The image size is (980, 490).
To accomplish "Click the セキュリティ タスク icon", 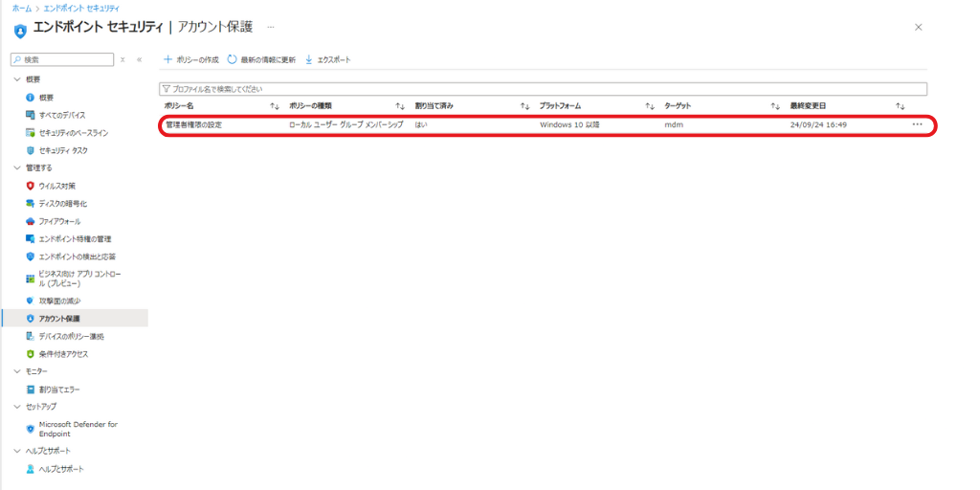I will pyautogui.click(x=30, y=150).
